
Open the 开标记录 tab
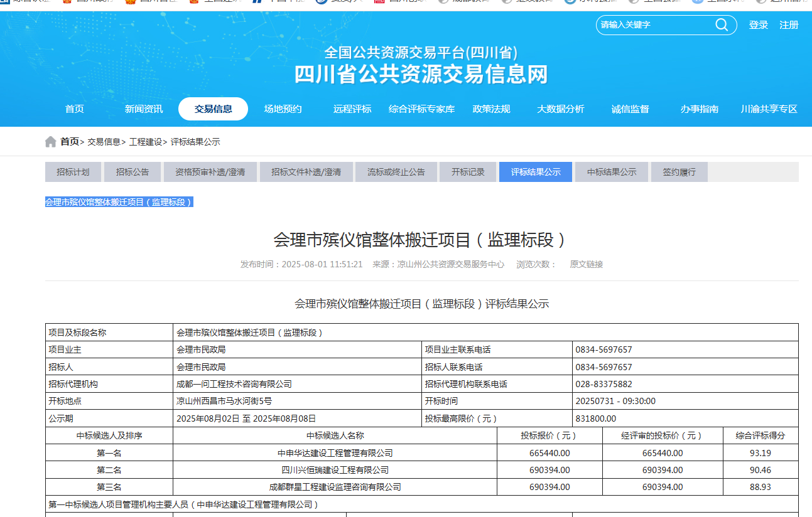tap(468, 172)
